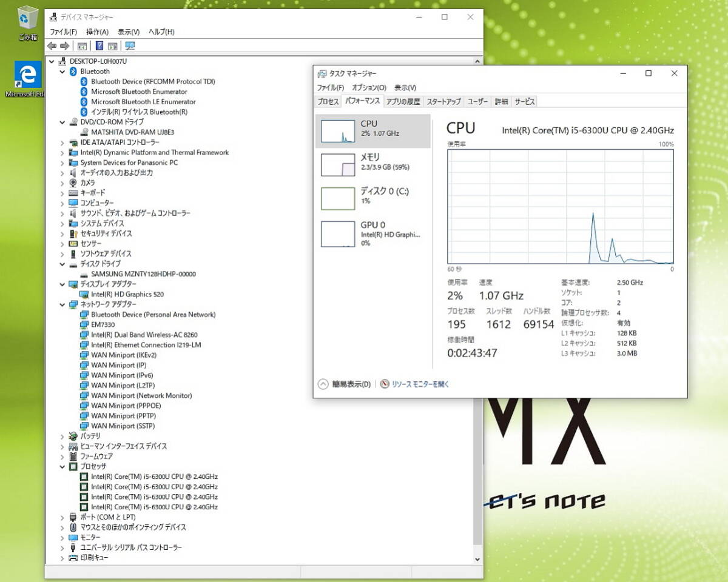Click the Forward arrow in Device Manager toolbar
Viewport: 728px width, 582px height.
tap(64, 46)
